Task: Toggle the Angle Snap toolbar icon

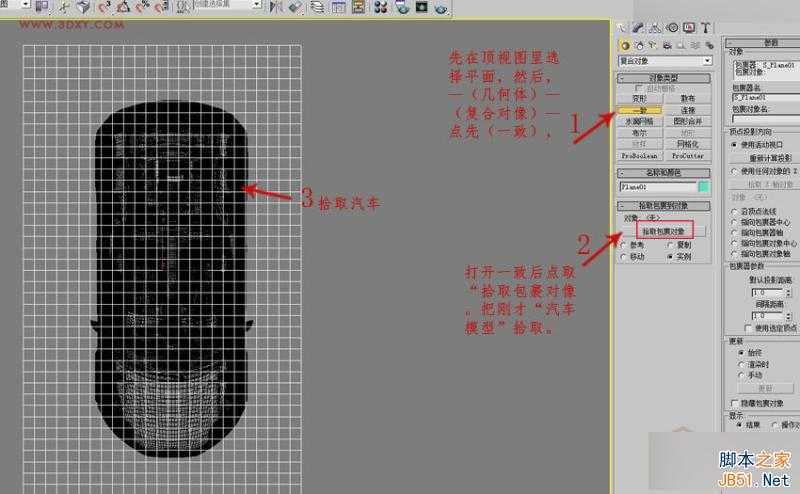Action: pyautogui.click(x=123, y=6)
